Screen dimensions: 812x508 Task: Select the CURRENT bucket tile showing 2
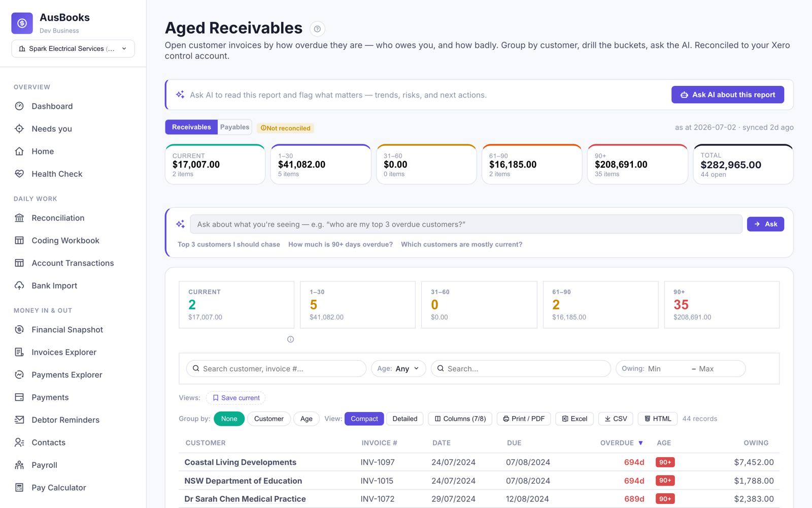(236, 305)
